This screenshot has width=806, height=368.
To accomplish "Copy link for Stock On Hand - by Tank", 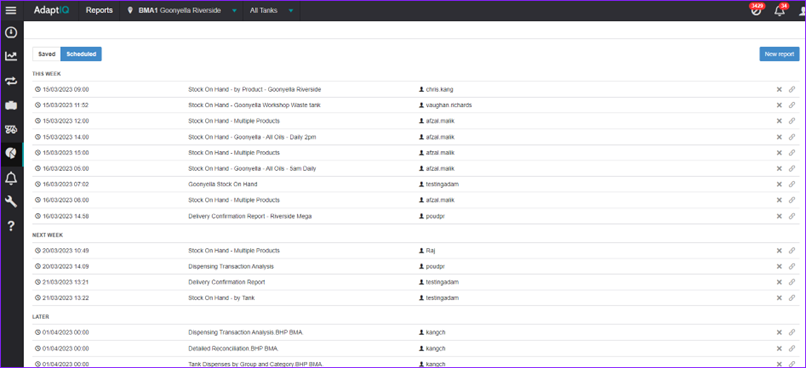I will point(792,298).
